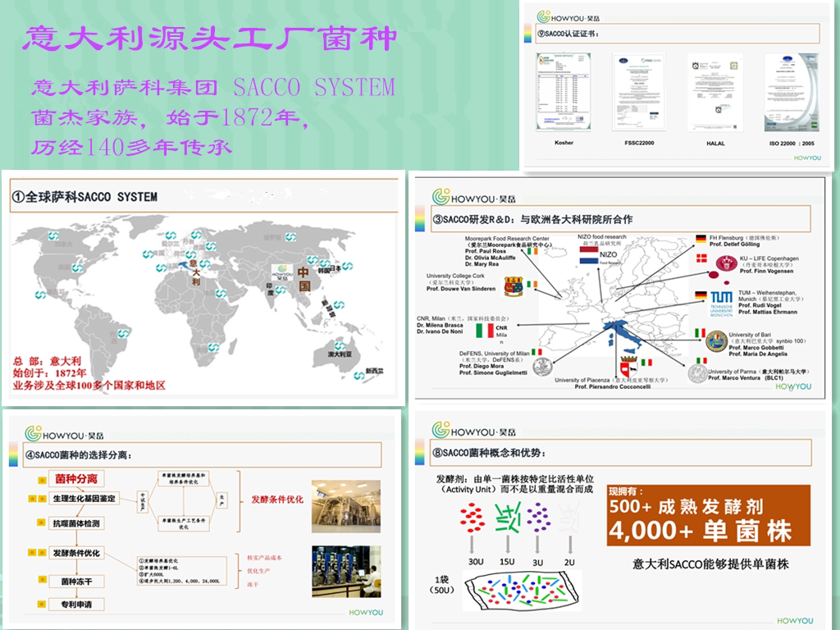Click the text 500+ 成熟发酵剂

click(686, 506)
